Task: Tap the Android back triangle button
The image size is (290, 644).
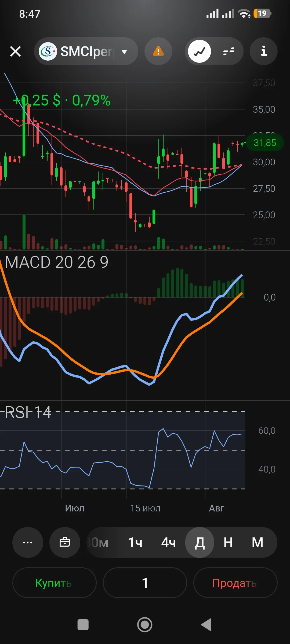Action: click(x=206, y=625)
